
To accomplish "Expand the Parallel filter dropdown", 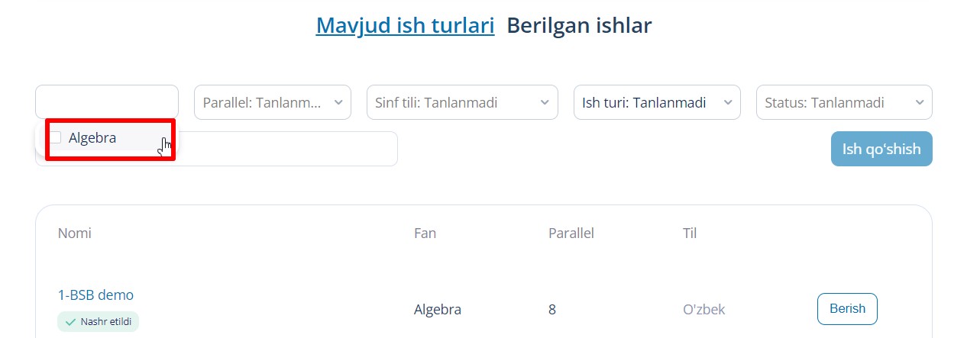I will [x=272, y=102].
